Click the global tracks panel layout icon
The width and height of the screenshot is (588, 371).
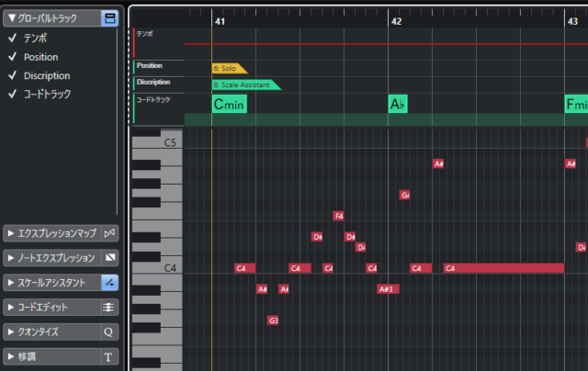tap(110, 18)
